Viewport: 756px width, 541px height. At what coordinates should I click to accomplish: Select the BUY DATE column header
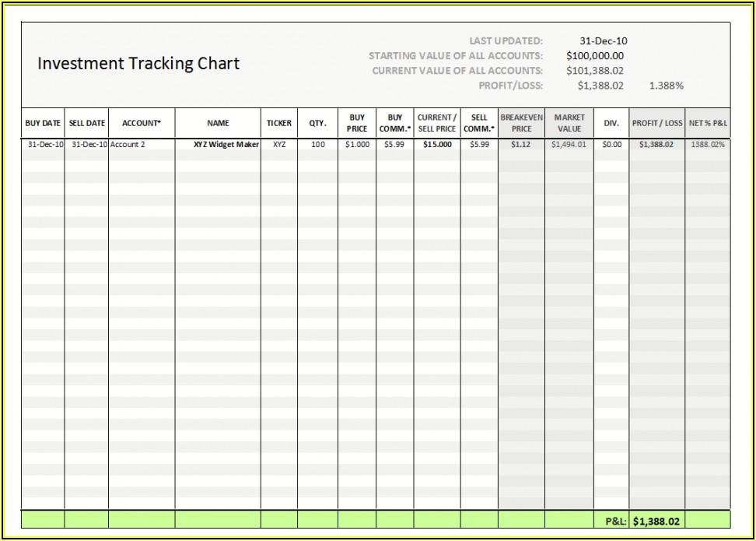(43, 123)
